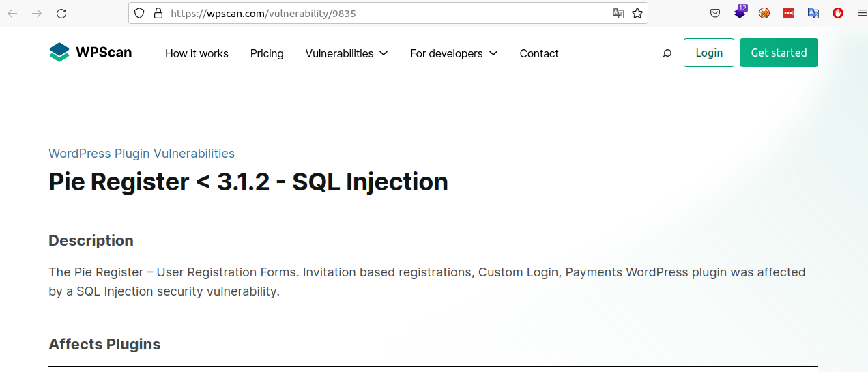868x372 pixels.
Task: Open the site search magnifier
Action: [667, 53]
